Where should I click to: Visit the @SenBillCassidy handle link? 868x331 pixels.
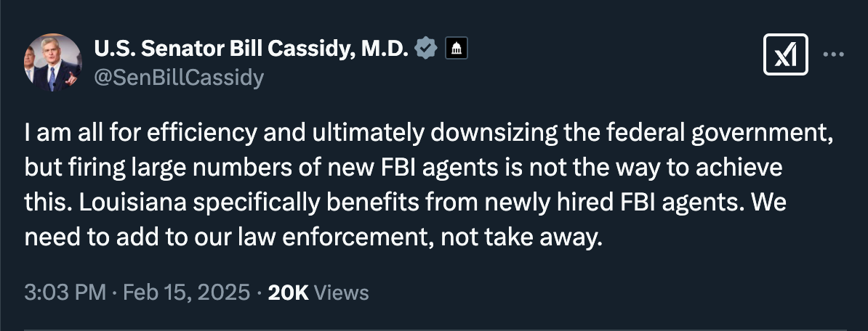[178, 77]
